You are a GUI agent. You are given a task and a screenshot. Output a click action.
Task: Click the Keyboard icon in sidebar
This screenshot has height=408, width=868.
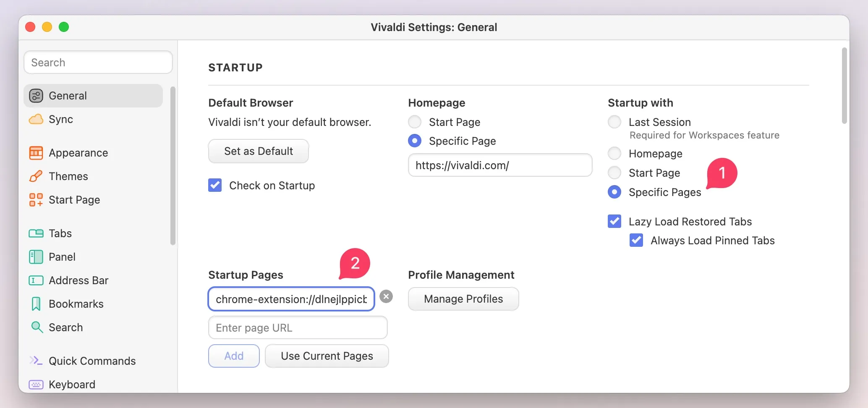36,384
